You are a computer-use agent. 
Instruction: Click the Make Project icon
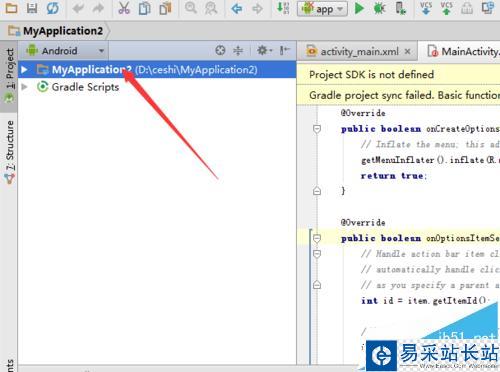283,8
